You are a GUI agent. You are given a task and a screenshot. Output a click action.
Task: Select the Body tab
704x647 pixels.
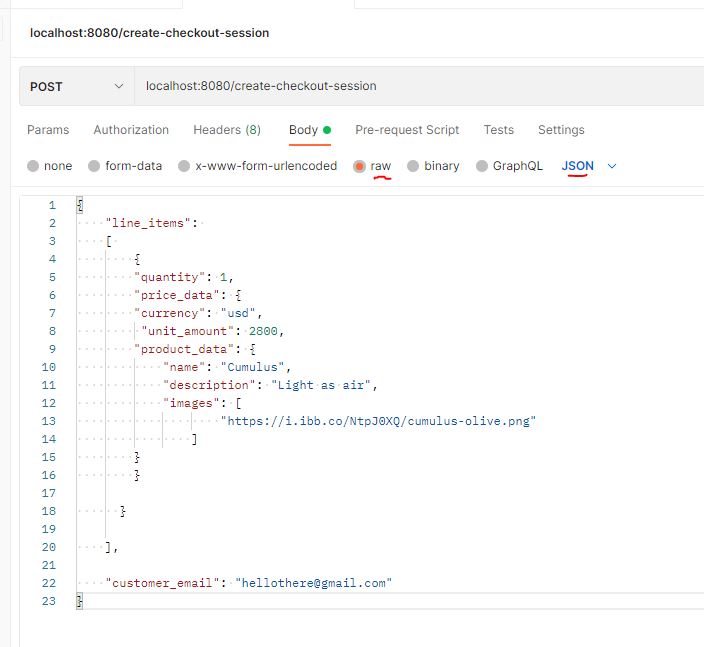coord(310,130)
